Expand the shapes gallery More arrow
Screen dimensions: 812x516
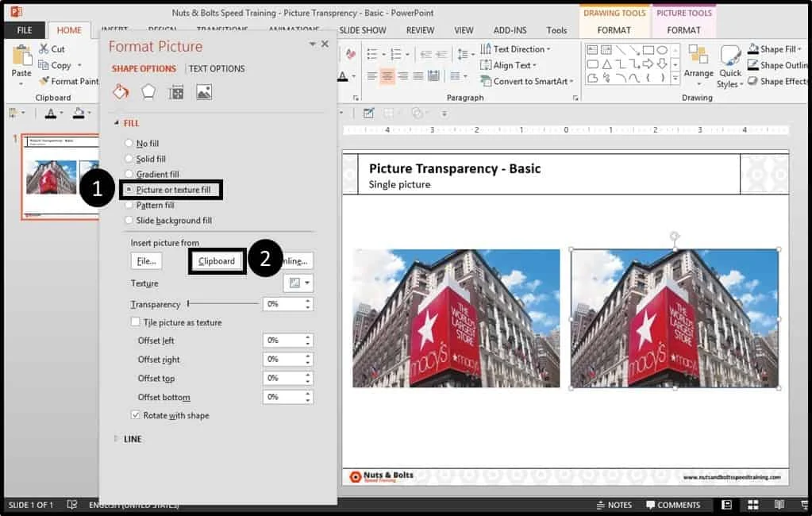click(x=675, y=79)
